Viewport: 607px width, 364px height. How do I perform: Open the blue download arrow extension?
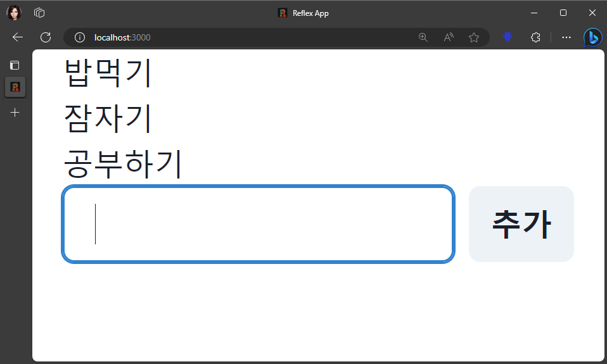coord(508,37)
